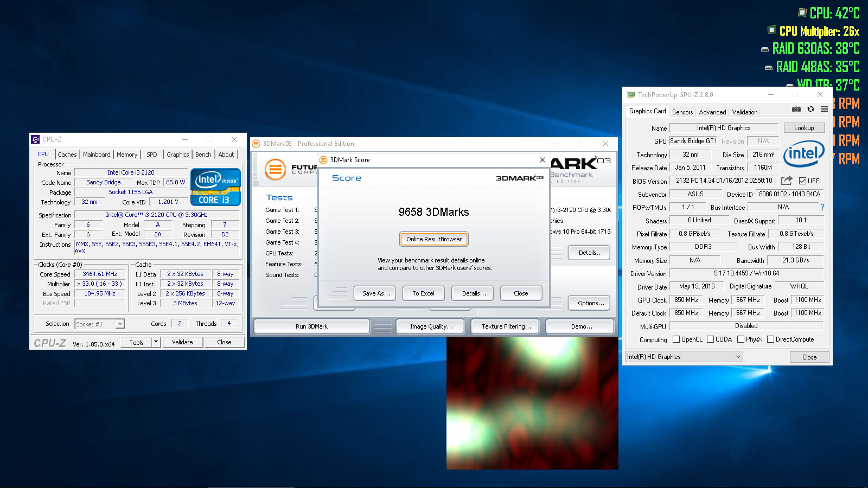868x488 pixels.
Task: Click Details in the 3DMark Score dialog
Action: (x=473, y=293)
